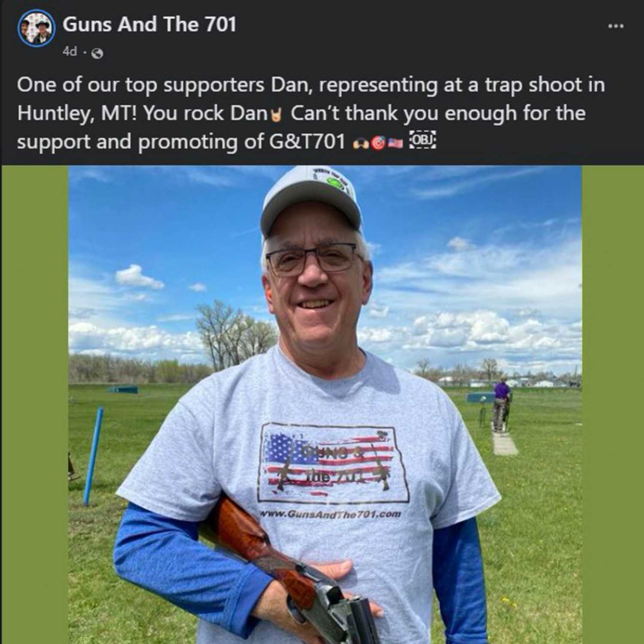Click the globe public audience icon

[x=97, y=53]
